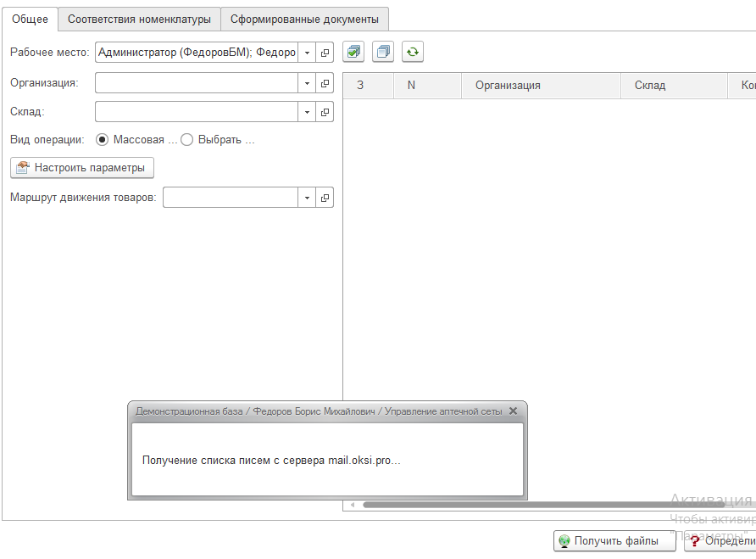Click the uncheck all rows icon
This screenshot has width=756, height=559.
tap(383, 52)
